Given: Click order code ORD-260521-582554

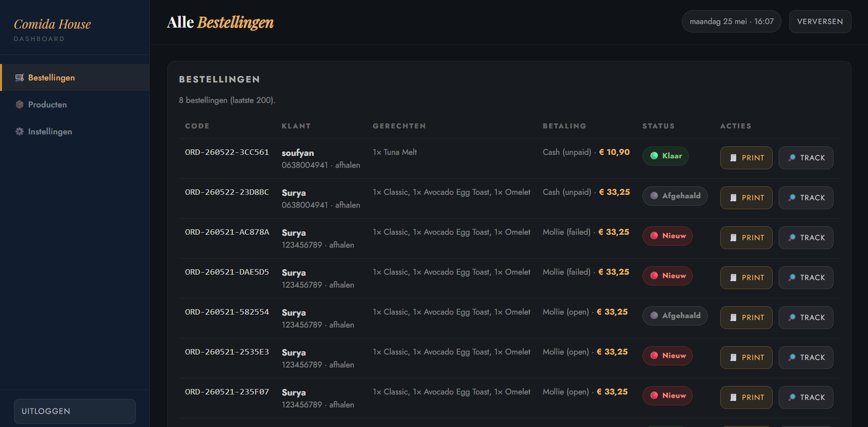Looking at the screenshot, I should coord(227,312).
